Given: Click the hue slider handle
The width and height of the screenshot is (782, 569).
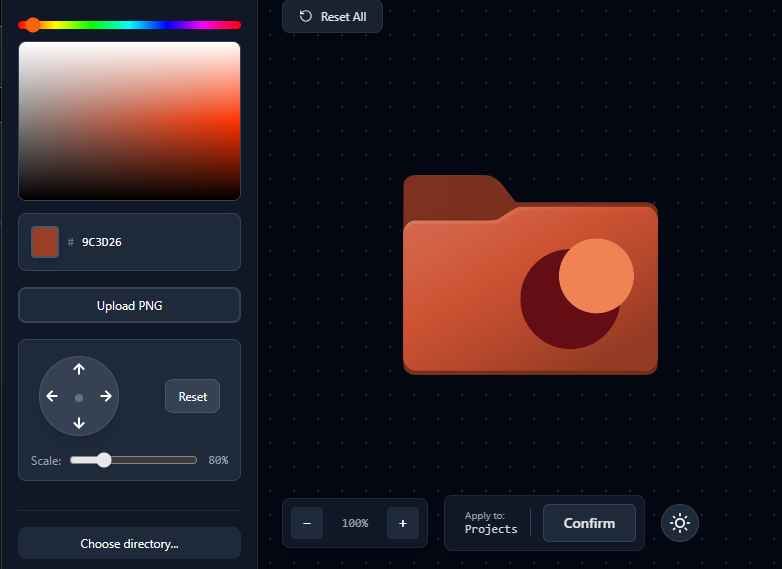Looking at the screenshot, I should [x=33, y=25].
